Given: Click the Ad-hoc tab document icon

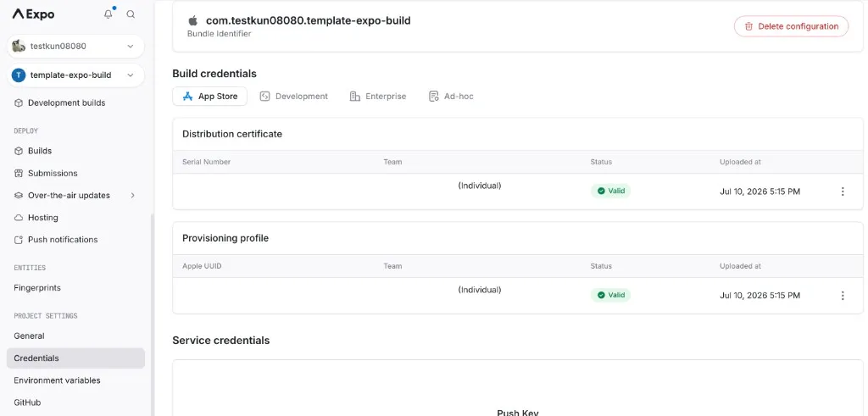Looking at the screenshot, I should [x=433, y=97].
